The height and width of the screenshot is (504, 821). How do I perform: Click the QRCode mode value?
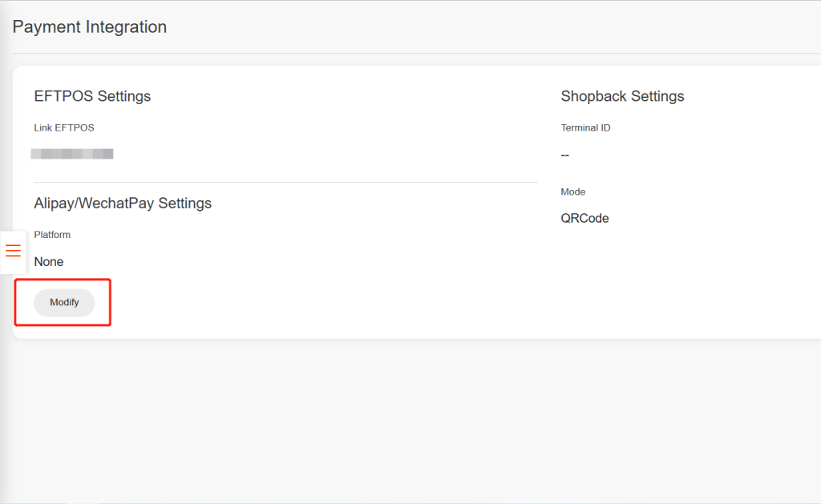click(x=584, y=218)
